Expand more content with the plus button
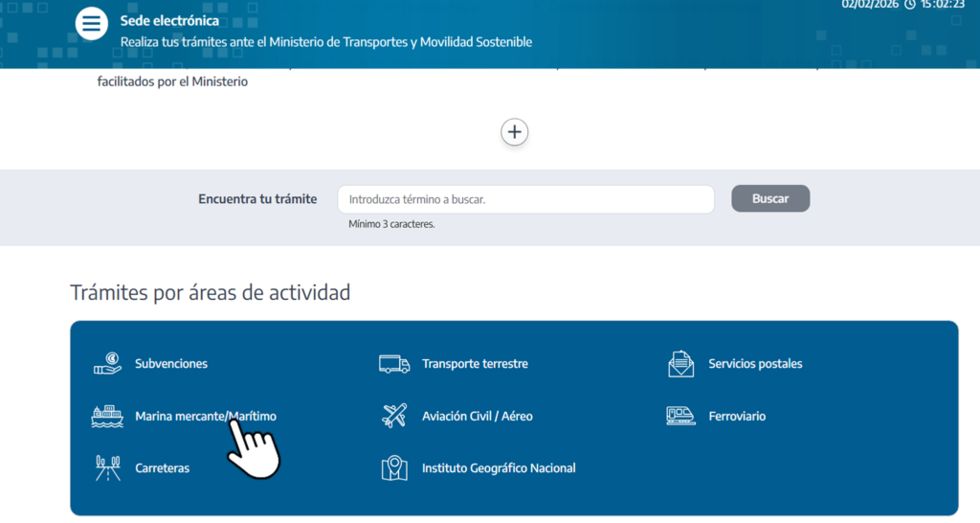The image size is (980, 523). point(515,132)
